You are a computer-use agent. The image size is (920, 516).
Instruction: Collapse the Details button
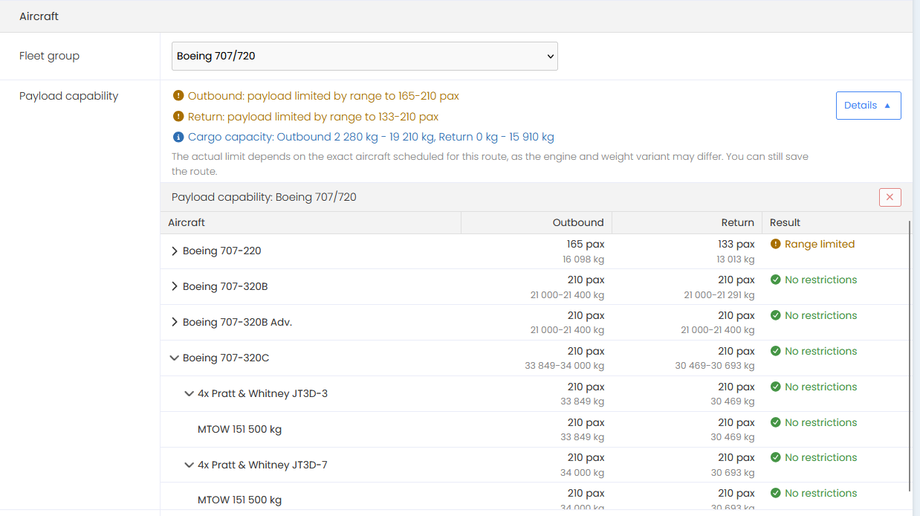[868, 106]
